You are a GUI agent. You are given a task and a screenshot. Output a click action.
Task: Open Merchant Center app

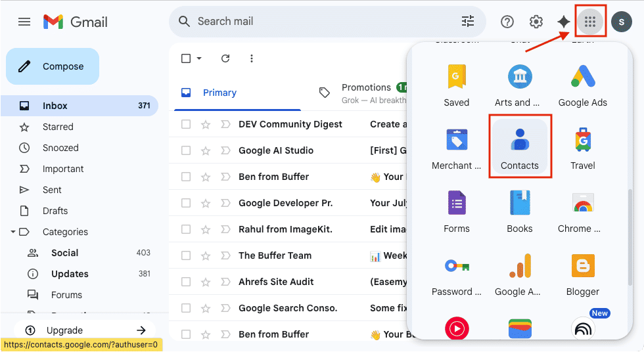[x=456, y=148]
